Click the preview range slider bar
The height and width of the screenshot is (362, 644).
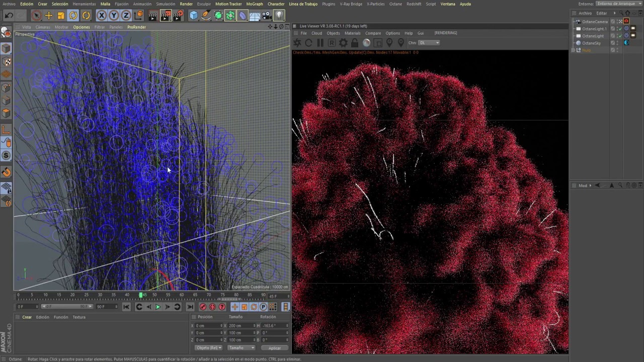pos(66,307)
